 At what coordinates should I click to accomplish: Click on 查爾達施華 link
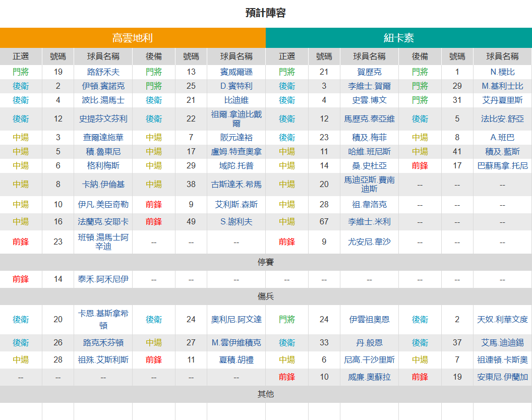(x=103, y=138)
